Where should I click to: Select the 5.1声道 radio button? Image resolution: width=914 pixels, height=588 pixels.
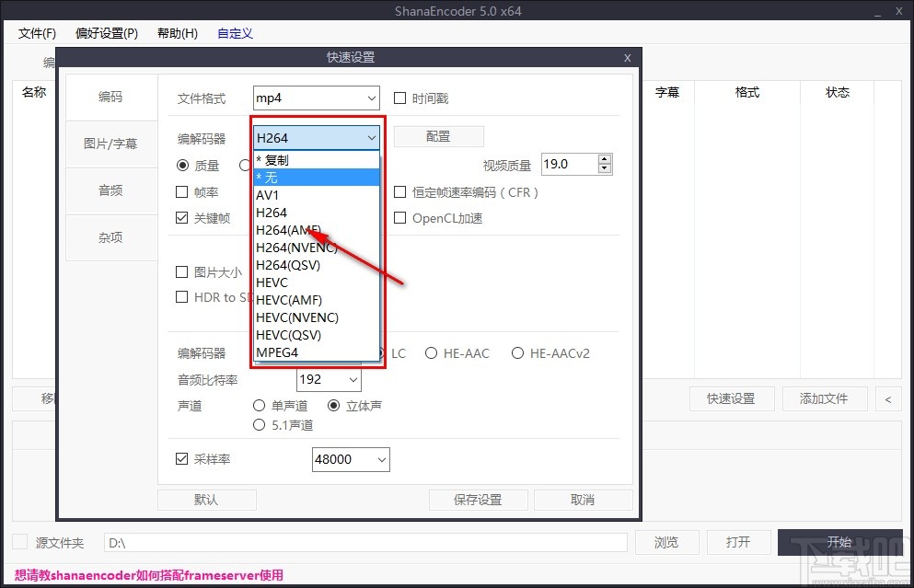click(x=260, y=425)
